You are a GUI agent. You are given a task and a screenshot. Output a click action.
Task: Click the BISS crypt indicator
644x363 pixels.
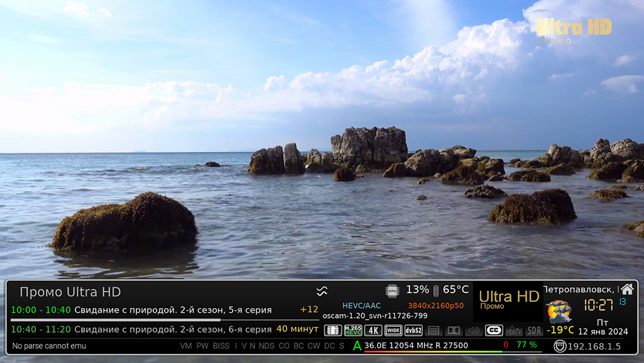pyautogui.click(x=221, y=346)
